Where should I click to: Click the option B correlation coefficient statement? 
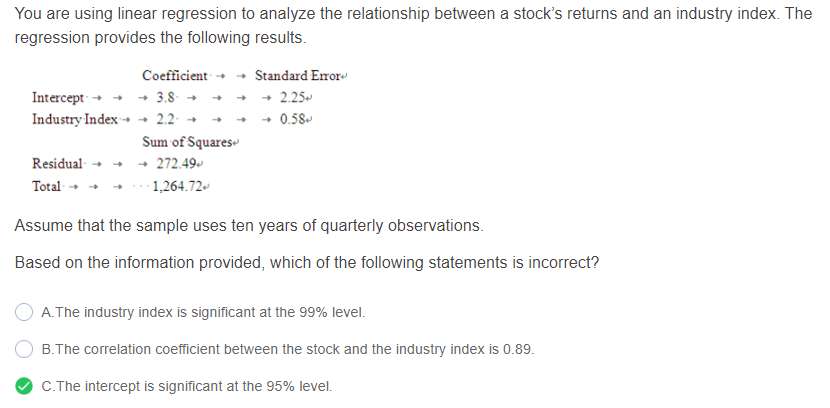click(x=288, y=349)
